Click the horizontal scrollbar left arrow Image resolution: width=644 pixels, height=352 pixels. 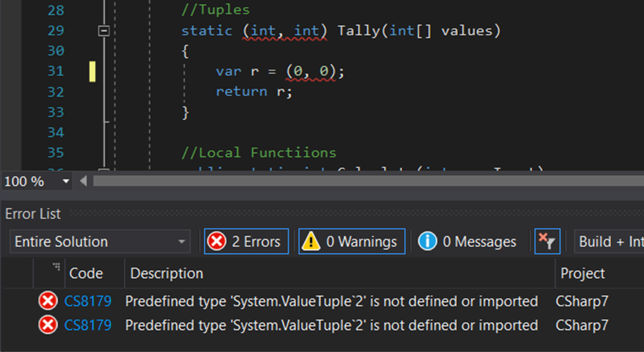coord(83,181)
